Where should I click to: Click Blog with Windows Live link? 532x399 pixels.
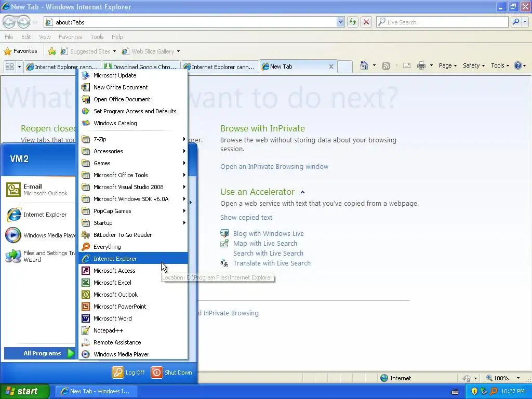pos(269,233)
